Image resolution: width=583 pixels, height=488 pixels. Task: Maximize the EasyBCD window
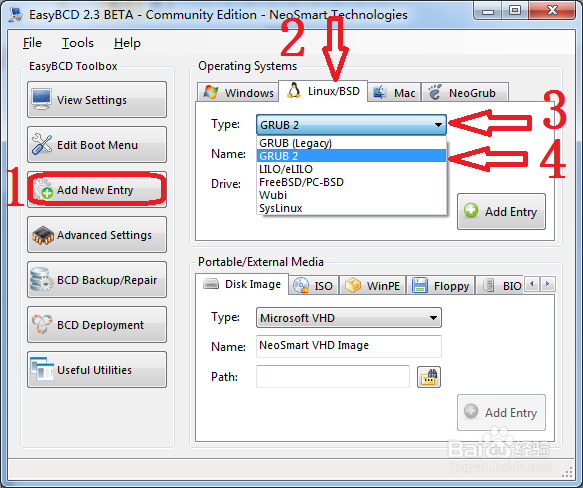tap(515, 10)
